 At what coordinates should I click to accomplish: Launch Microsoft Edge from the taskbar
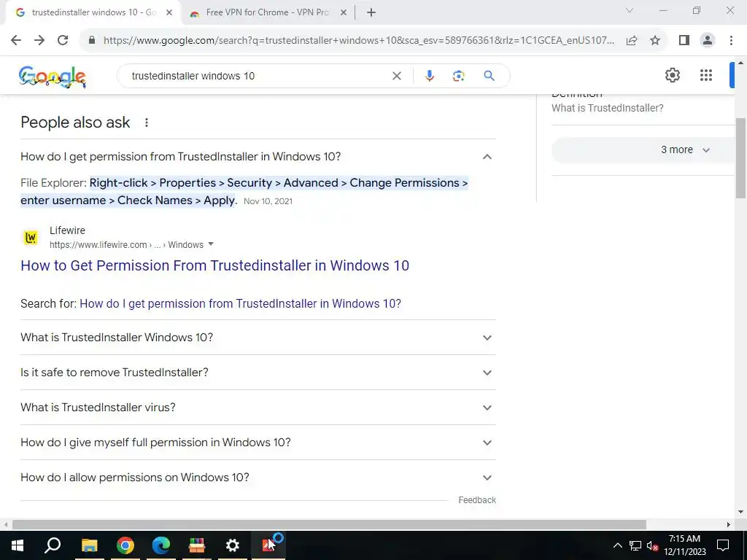[161, 545]
